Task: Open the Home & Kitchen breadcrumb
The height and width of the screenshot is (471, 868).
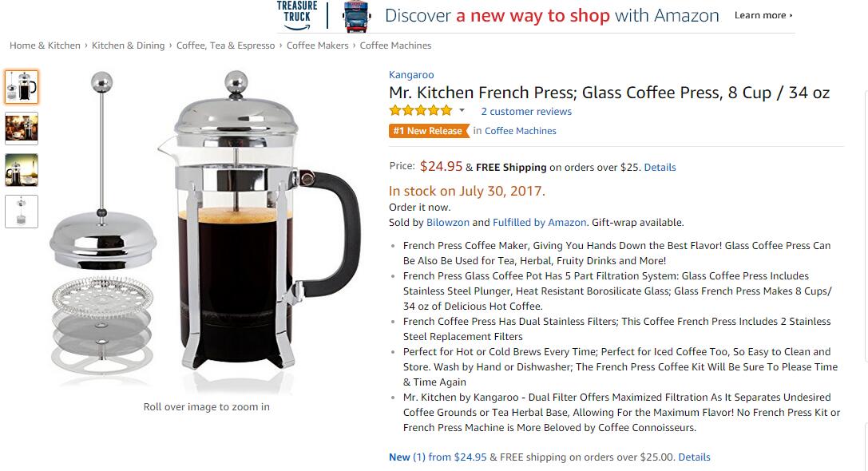Action: coord(45,46)
